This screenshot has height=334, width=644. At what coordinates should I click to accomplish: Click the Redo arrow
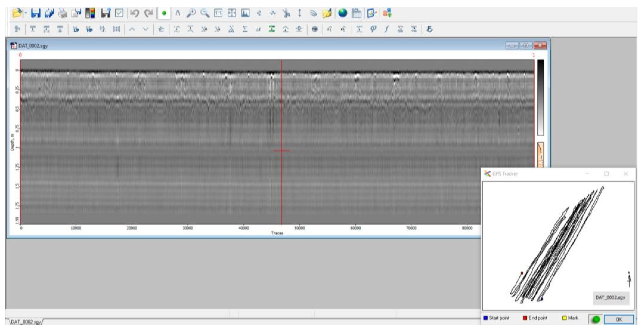149,13
